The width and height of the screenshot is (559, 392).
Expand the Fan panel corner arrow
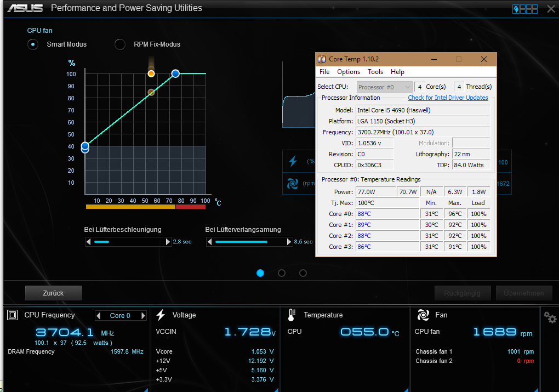(x=536, y=390)
